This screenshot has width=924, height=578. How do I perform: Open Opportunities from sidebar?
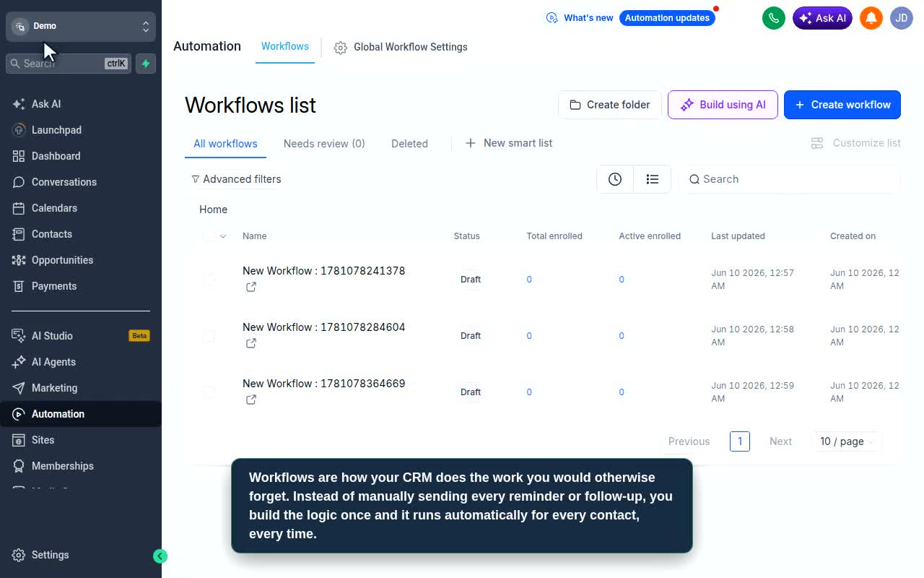[81, 260]
